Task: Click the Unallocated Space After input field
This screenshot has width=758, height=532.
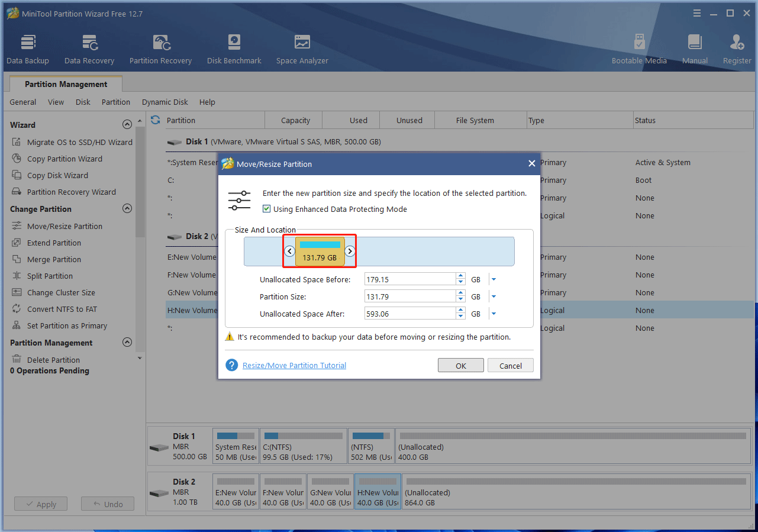Action: 409,314
